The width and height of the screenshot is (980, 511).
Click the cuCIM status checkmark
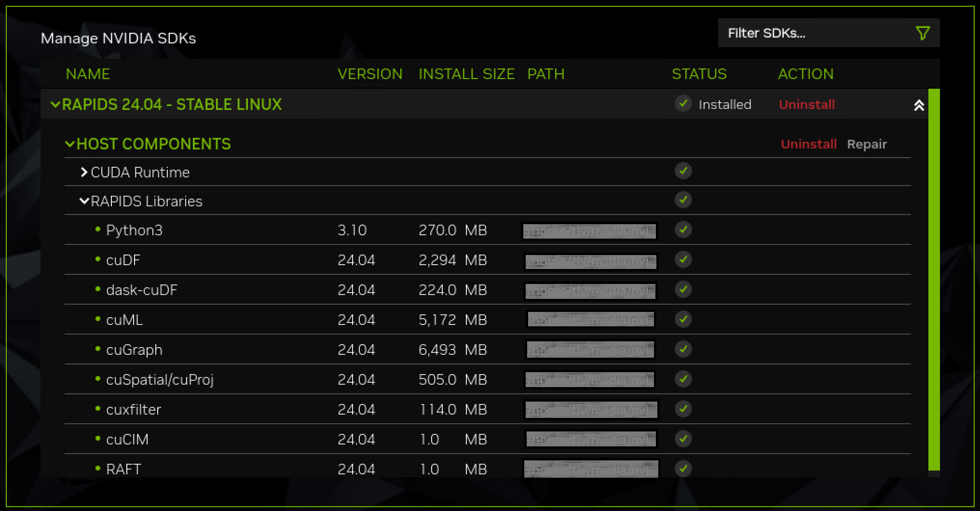click(683, 439)
